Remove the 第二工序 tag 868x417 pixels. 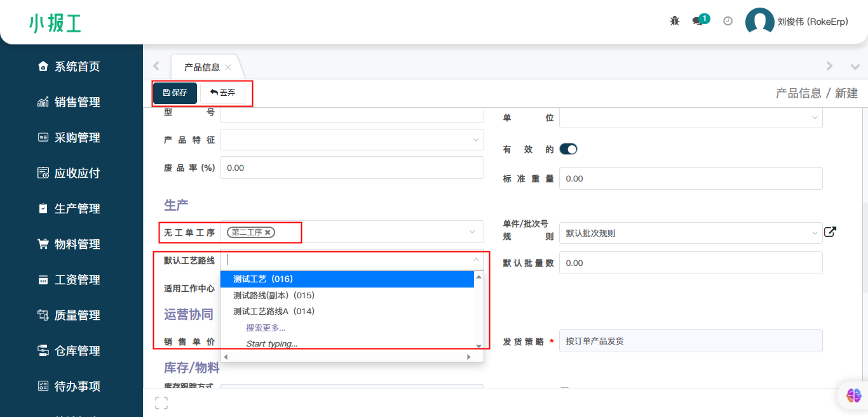[268, 233]
